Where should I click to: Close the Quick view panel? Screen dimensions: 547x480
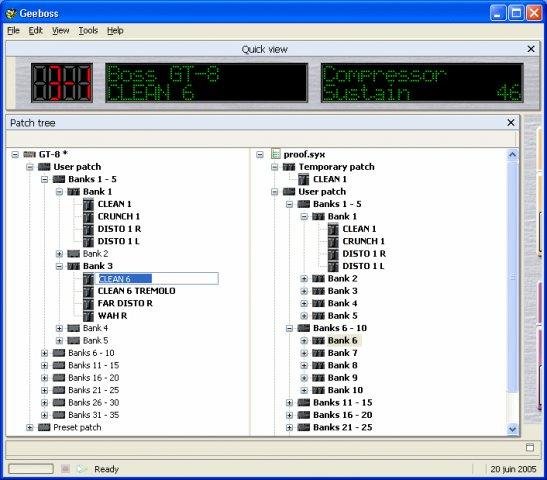[x=531, y=49]
